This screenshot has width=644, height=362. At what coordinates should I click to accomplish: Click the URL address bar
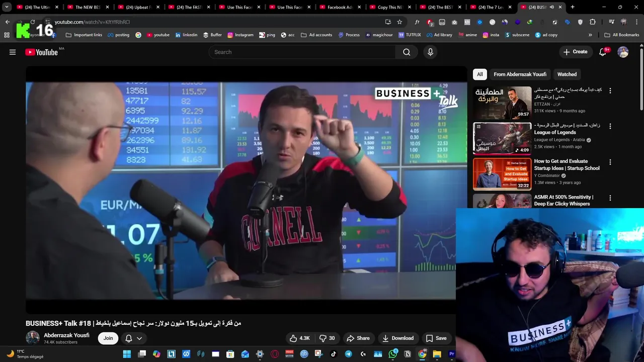coord(216,22)
